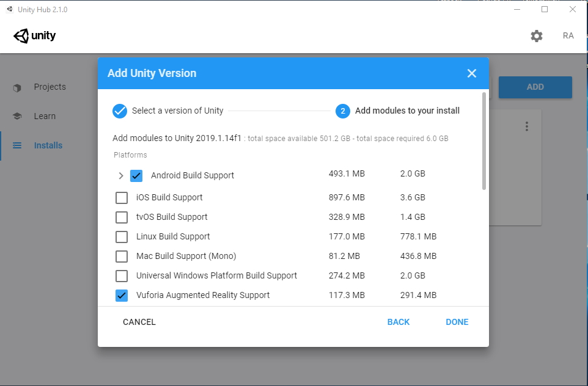Select Universal Windows Platform Build Support checkbox

pos(122,275)
